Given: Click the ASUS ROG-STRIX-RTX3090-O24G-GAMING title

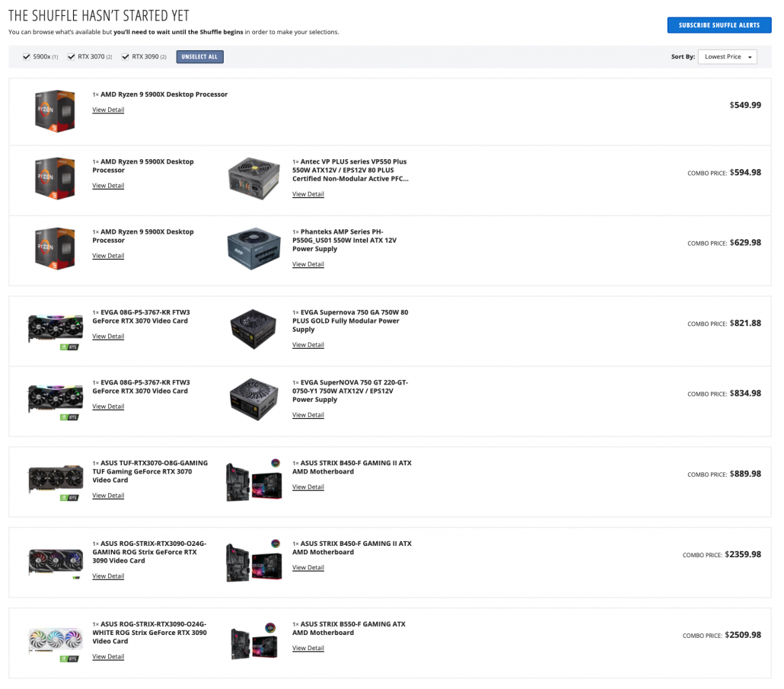Looking at the screenshot, I should (149, 552).
